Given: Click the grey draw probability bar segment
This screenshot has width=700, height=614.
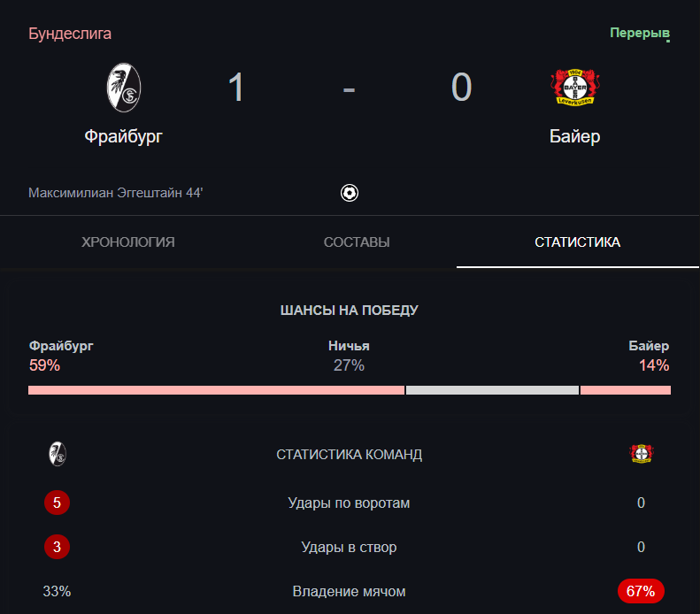Looking at the screenshot, I should [492, 390].
